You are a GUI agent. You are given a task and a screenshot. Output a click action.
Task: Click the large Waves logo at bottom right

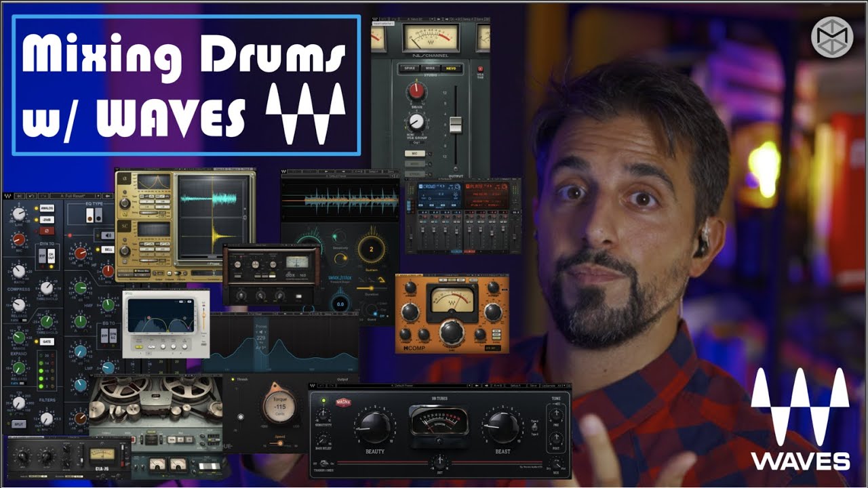(800, 420)
